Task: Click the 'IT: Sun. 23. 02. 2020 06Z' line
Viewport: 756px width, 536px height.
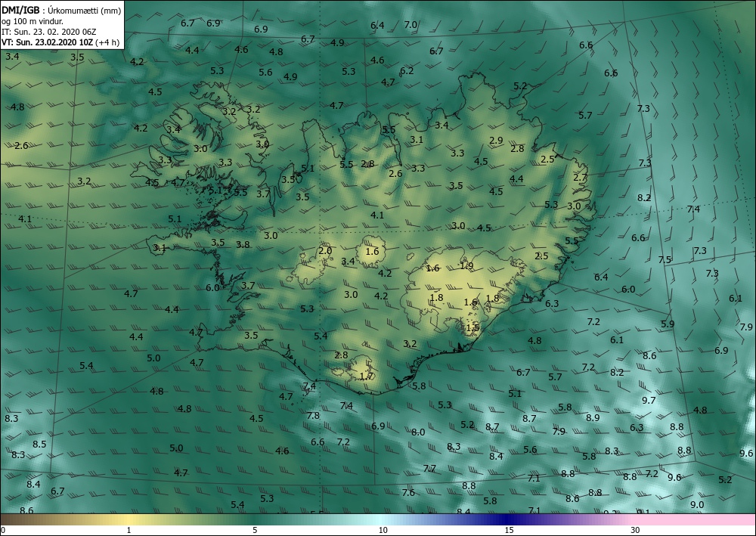Action: pos(48,32)
